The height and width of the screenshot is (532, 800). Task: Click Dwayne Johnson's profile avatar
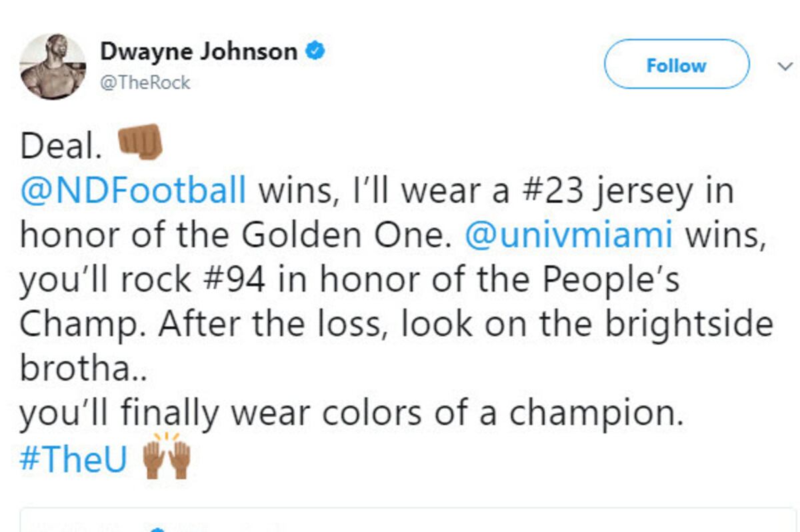53,67
